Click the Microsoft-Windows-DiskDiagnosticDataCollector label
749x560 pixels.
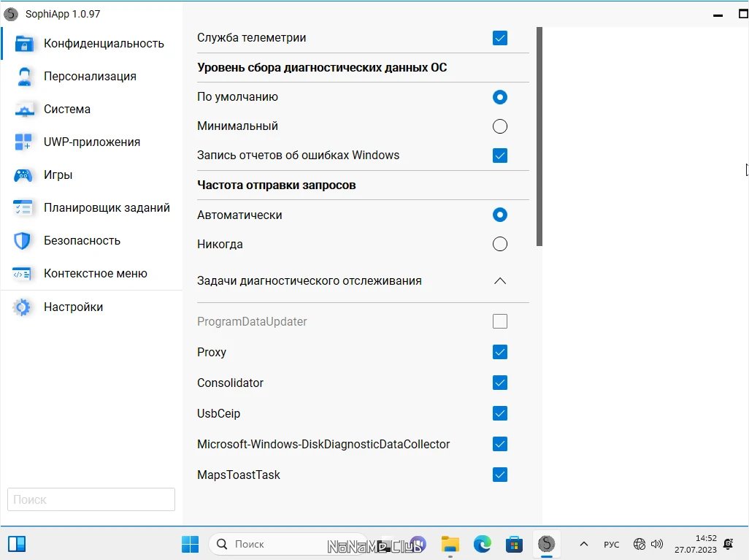tap(323, 445)
